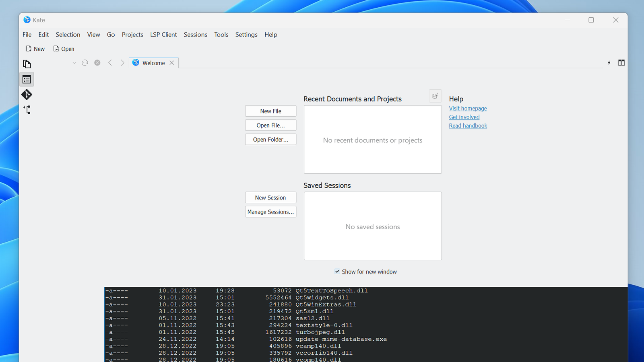Open the Sessions menu
The width and height of the screenshot is (644, 362).
click(195, 35)
